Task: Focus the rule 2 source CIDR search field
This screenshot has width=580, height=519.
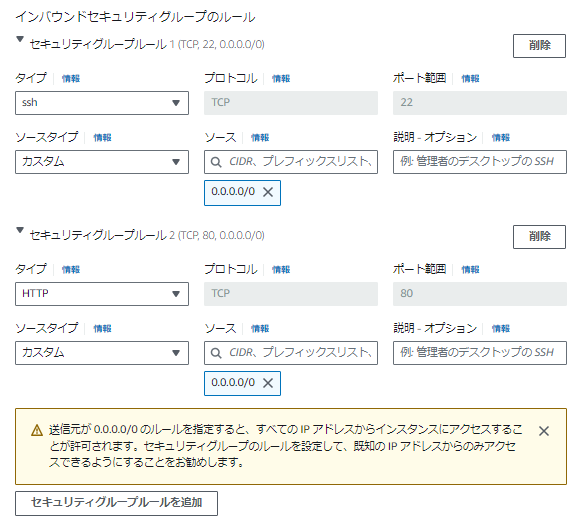Action: click(x=291, y=353)
